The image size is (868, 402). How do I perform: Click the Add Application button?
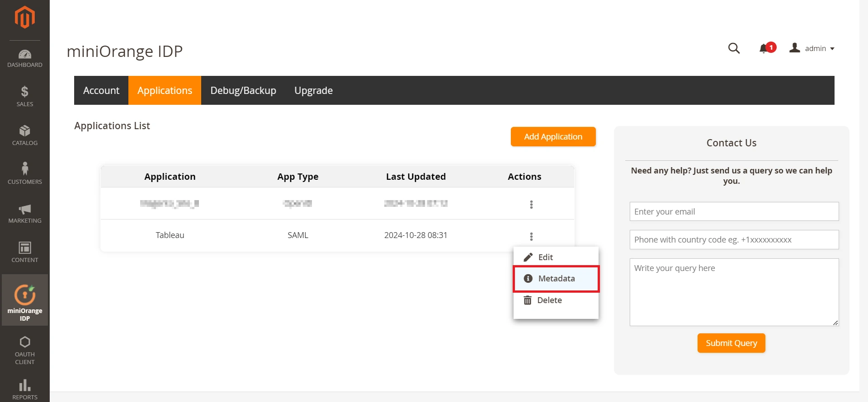click(553, 136)
